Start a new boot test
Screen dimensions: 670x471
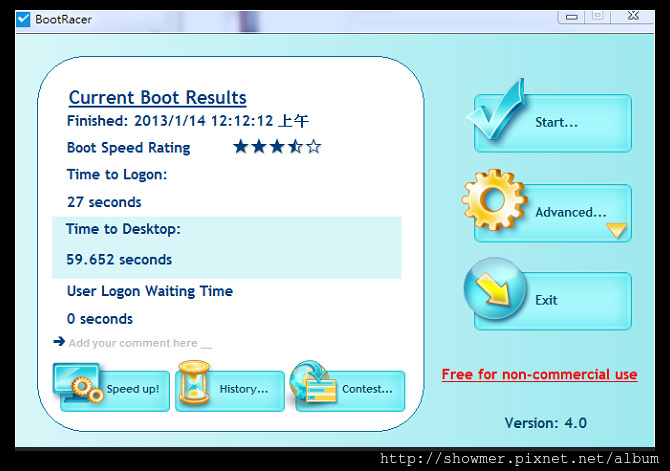click(x=553, y=123)
